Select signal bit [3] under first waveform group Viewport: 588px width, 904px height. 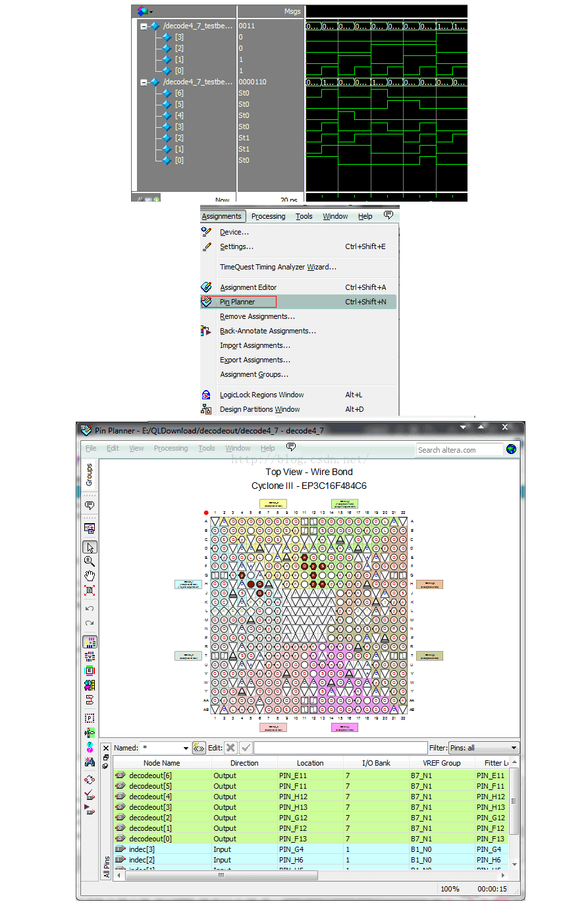point(179,38)
